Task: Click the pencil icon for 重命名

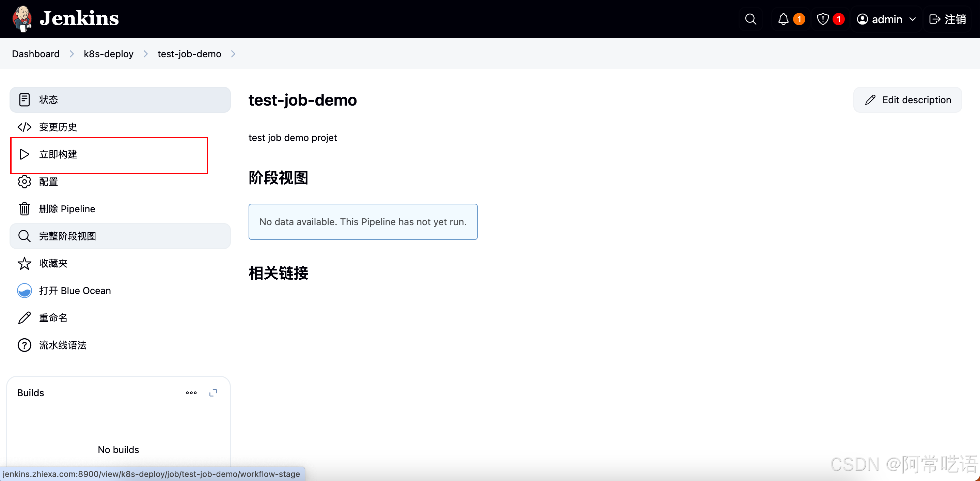Action: [x=25, y=318]
